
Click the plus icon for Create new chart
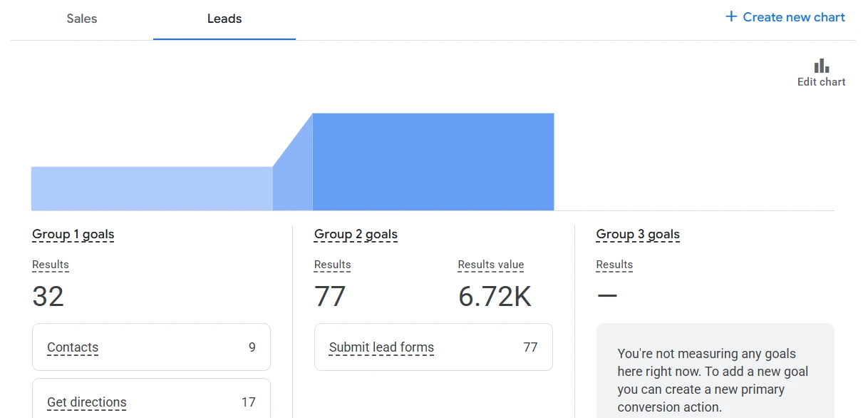tap(731, 16)
